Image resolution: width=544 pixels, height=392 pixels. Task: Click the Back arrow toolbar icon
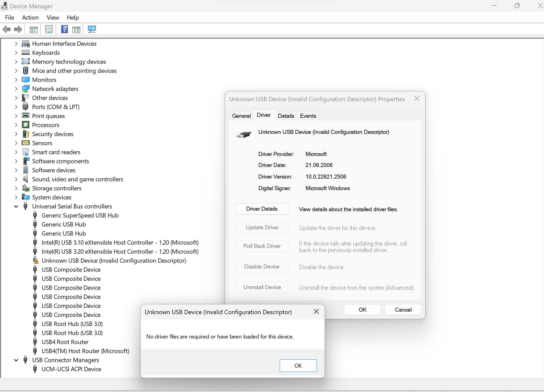click(x=7, y=29)
